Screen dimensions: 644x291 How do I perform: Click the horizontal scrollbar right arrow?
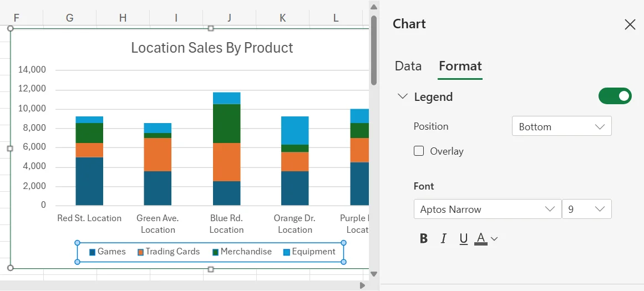362,285
